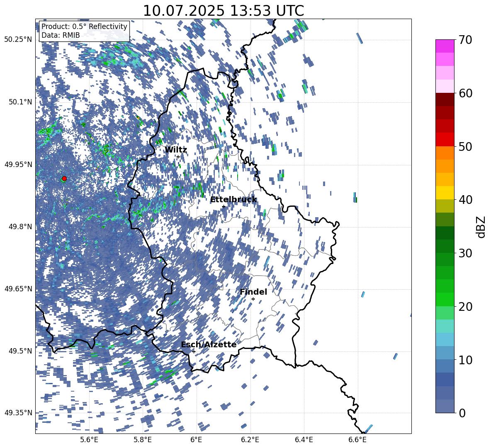
Task: Click the orange colorbar swatch above 50
Action: tap(445, 153)
